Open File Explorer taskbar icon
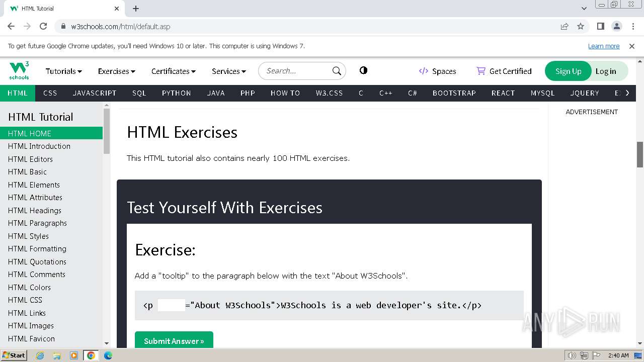The height and width of the screenshot is (362, 644). pos(57,355)
